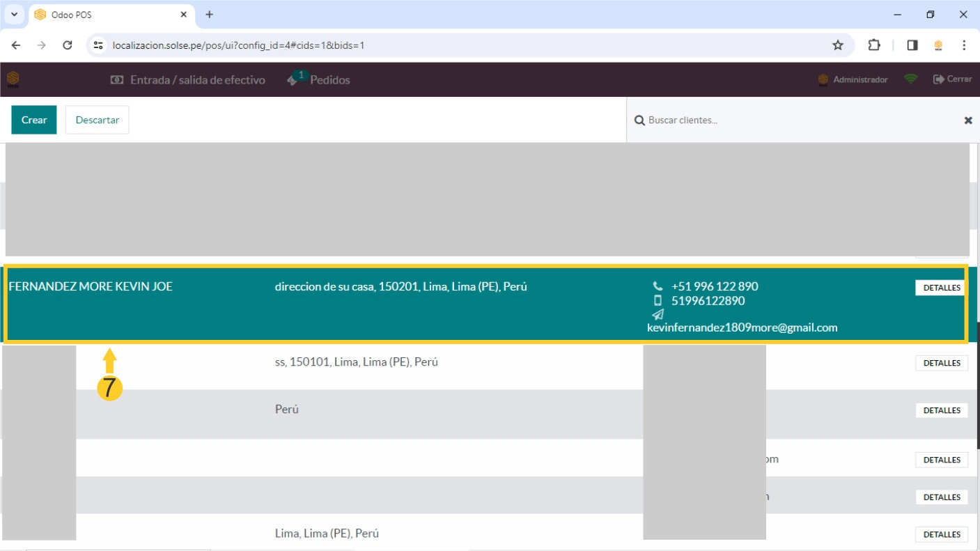The height and width of the screenshot is (551, 980).
Task: Click the Odoo logo in POS header
Action: pos(13,79)
